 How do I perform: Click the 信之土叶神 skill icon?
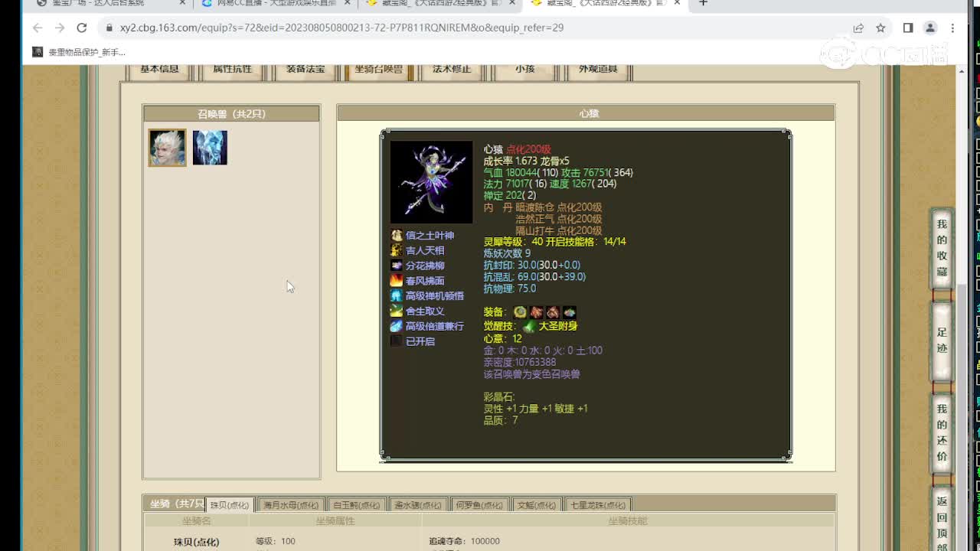pos(396,235)
